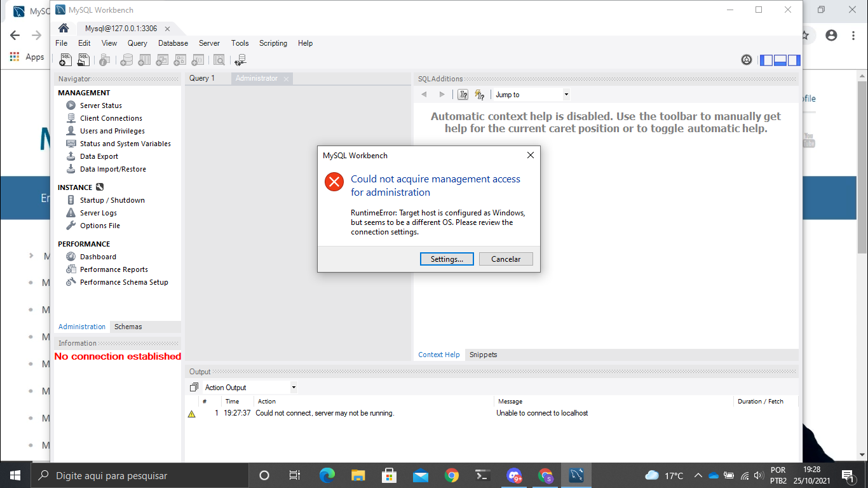Screen dimensions: 868x488
Task: Open SQL script file icon
Action: point(83,60)
